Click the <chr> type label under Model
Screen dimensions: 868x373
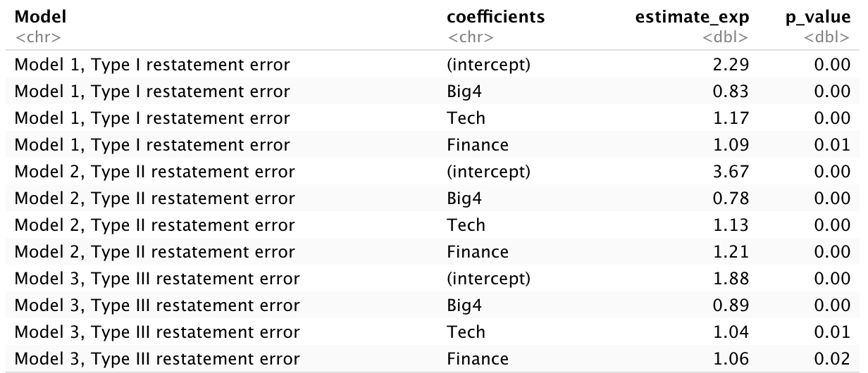click(x=38, y=37)
